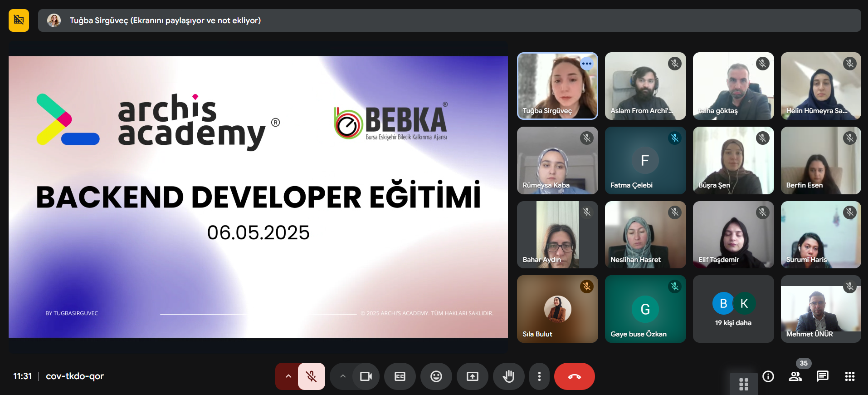868x395 pixels.
Task: Leave call with the red hang-up button
Action: [575, 376]
